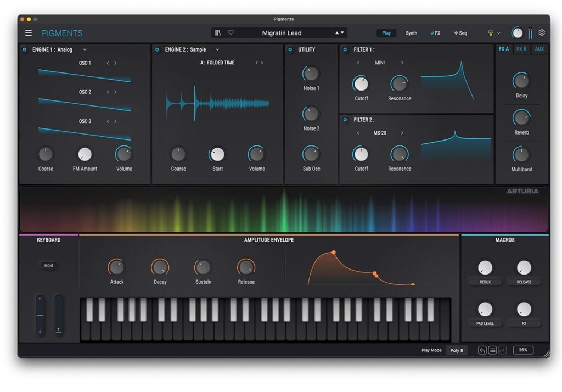Viewport: 562px width, 392px height.
Task: Click the redo icon in status bar
Action: click(x=503, y=350)
